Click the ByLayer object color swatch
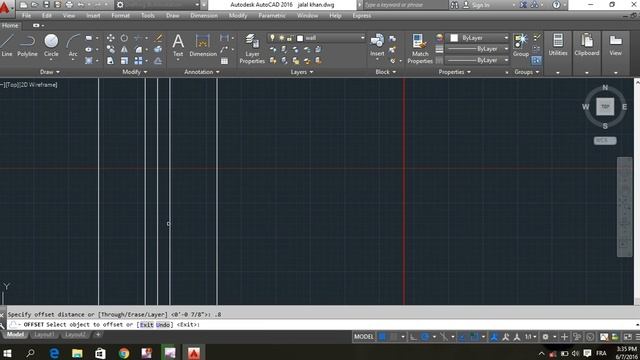 [x=454, y=38]
